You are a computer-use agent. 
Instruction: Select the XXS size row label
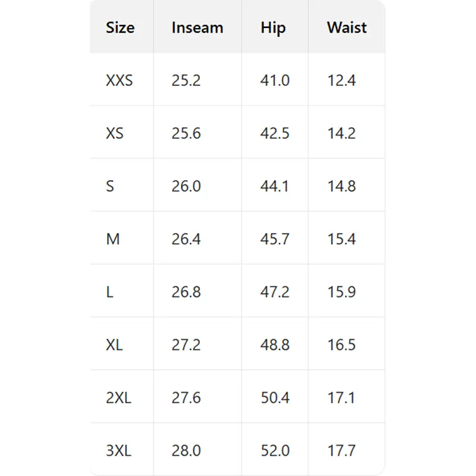(x=120, y=80)
